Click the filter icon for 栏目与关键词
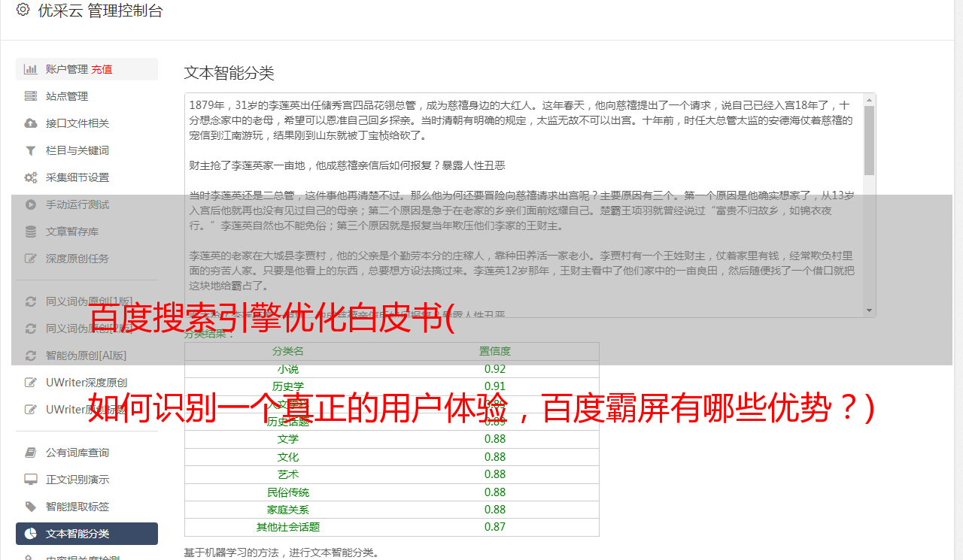Viewport: 963px width, 560px height. pyautogui.click(x=31, y=150)
